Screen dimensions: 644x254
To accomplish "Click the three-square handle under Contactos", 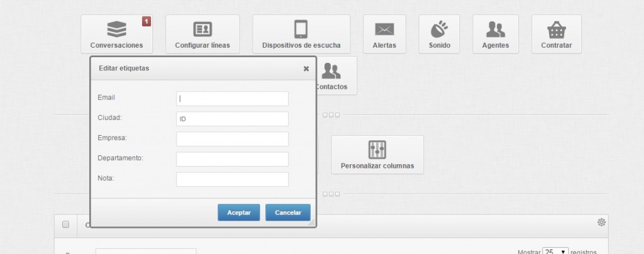I will [x=331, y=115].
